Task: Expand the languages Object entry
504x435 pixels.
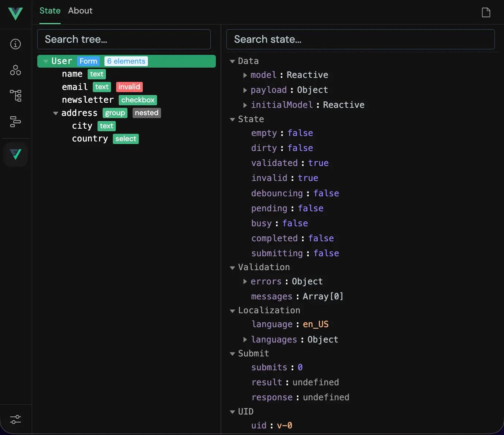Action: click(x=245, y=340)
